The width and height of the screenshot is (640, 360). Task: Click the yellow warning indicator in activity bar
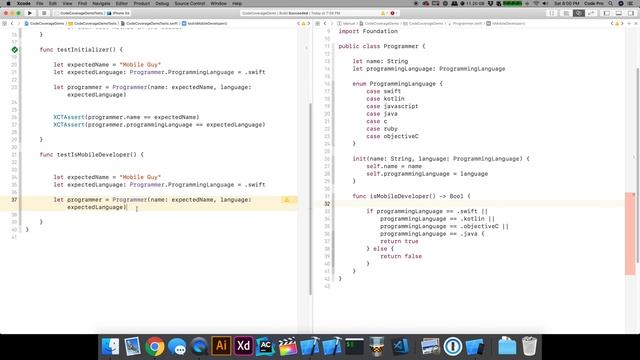coord(383,13)
